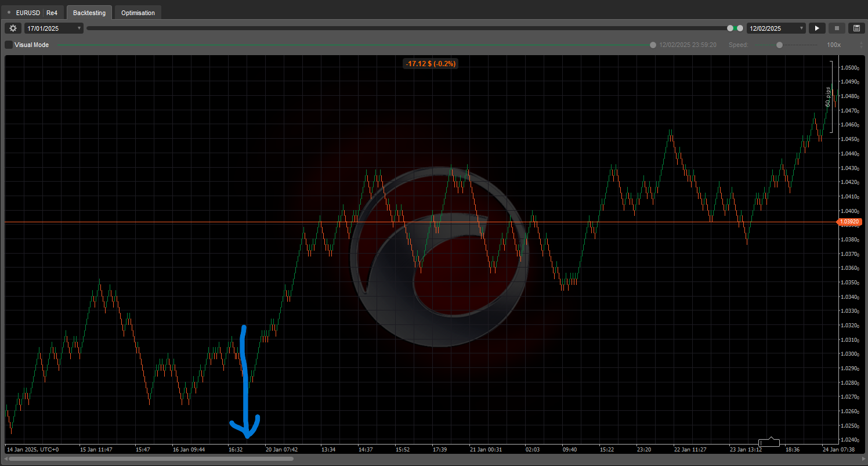Click the 09:40 time axis label

click(x=570, y=449)
